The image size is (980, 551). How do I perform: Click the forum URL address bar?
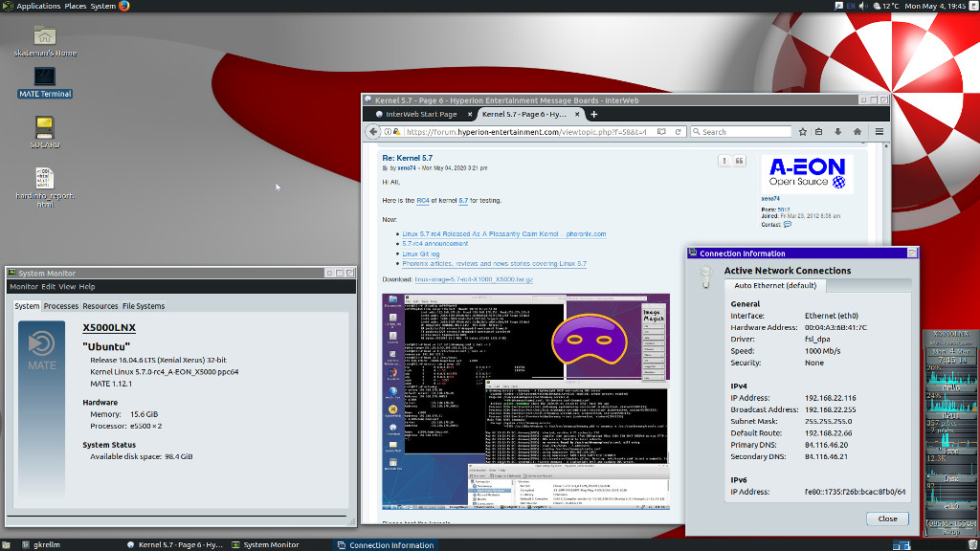(525, 132)
